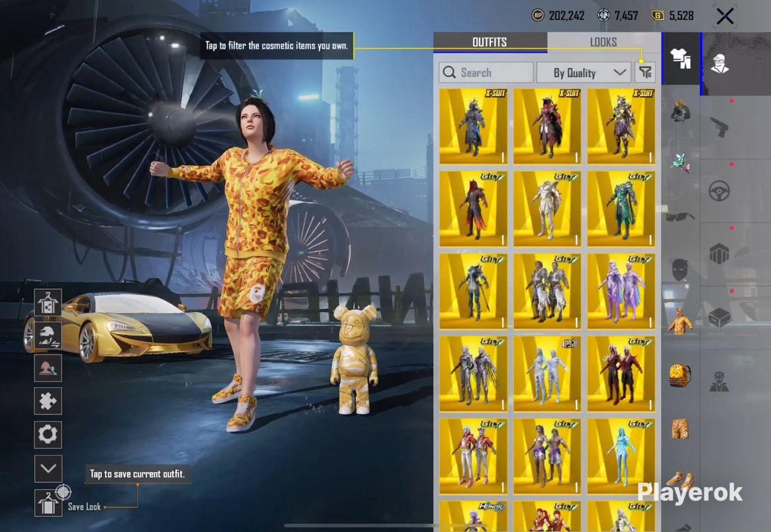Open the fairy wings ornament slot

click(681, 163)
